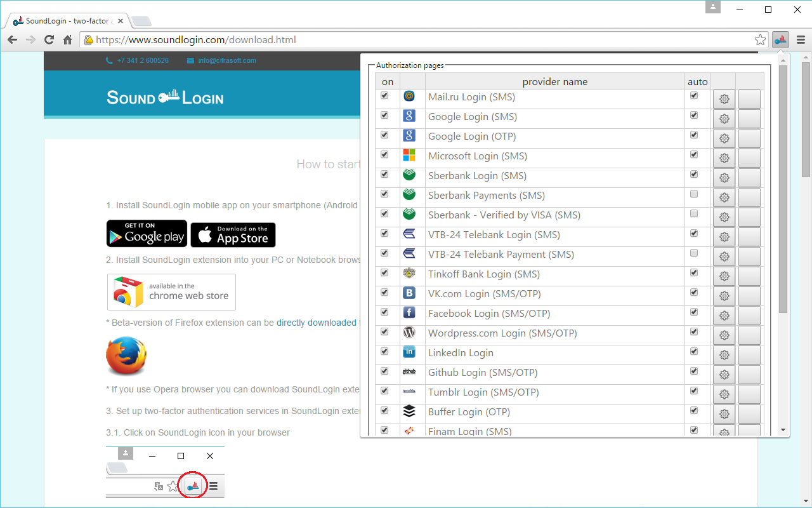Select the 'Tumblr Login (SMS/OTP)' provider name
This screenshot has height=508, width=812.
pos(483,392)
